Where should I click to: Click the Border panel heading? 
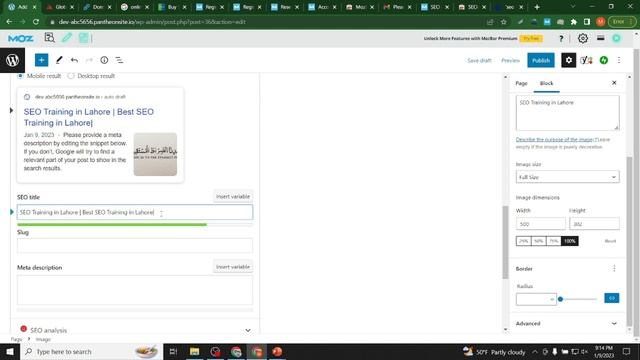[524, 269]
